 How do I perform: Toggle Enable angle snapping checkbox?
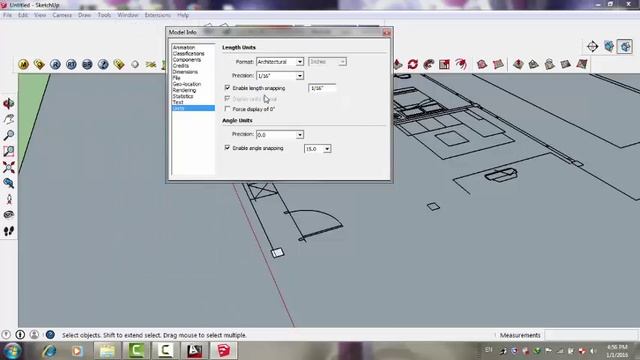tap(227, 148)
